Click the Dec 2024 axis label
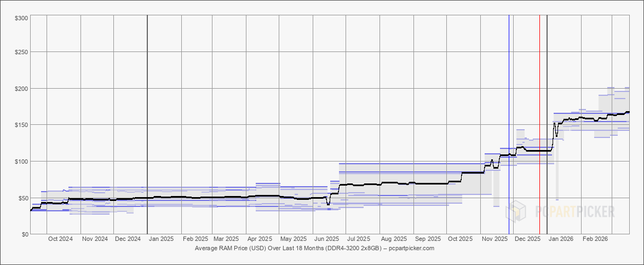 click(x=128, y=239)
